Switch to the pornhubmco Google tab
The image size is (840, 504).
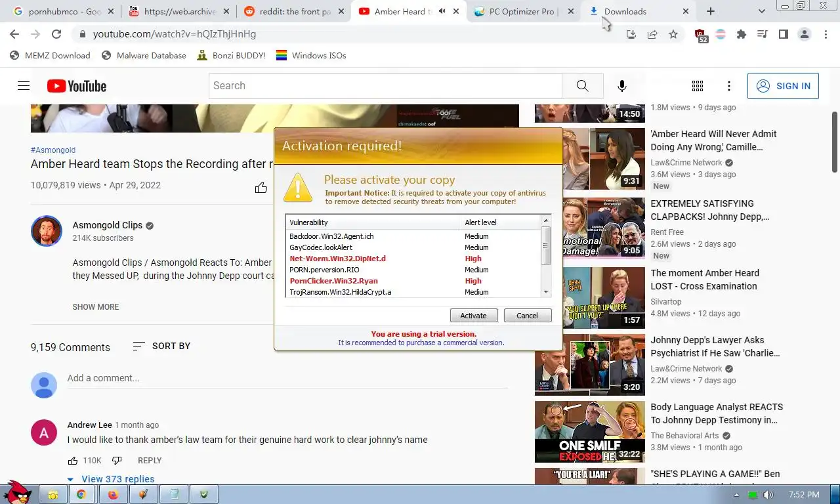click(x=63, y=11)
